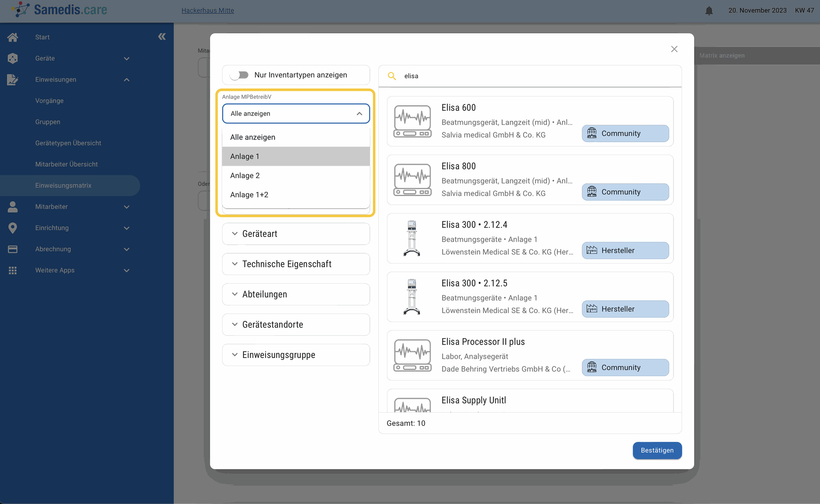
Task: Click the Geräte cube icon in sidebar
Action: [13, 59]
